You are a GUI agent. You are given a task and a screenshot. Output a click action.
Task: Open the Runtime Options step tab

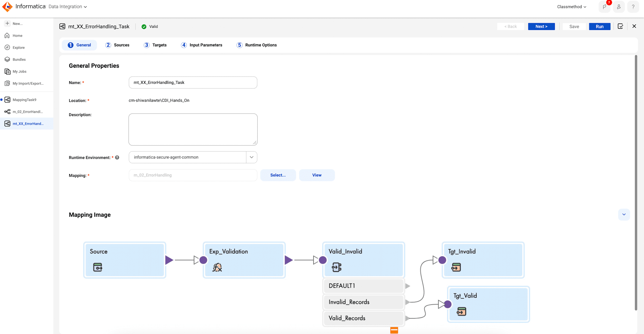pos(257,45)
